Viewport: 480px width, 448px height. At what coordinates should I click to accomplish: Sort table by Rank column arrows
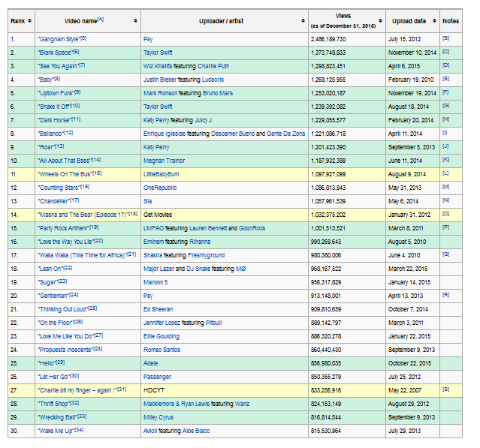pyautogui.click(x=29, y=21)
